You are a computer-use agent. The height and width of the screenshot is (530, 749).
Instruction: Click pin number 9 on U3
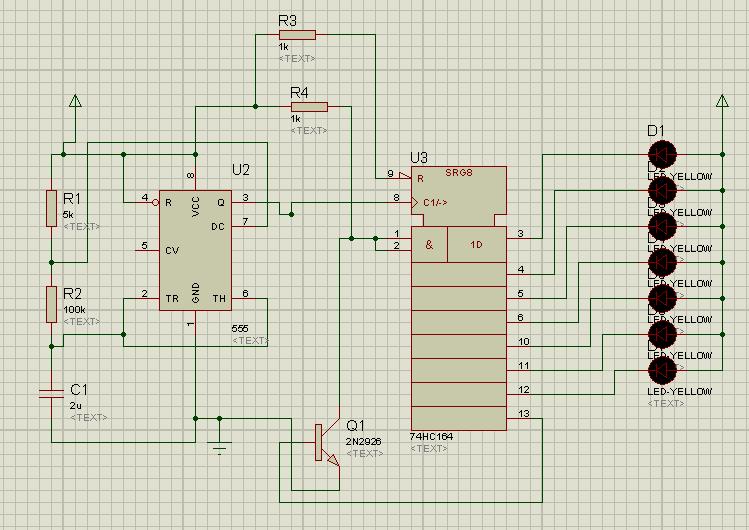(390, 173)
